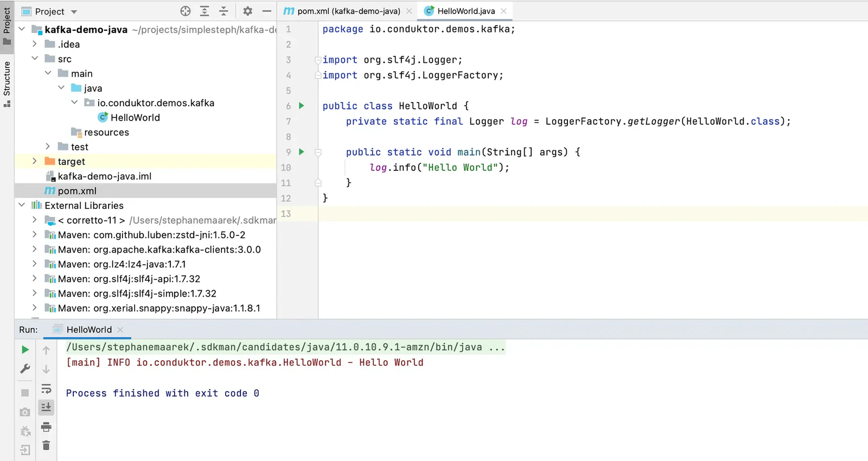This screenshot has width=868, height=461.
Task: Close the HelloWorld Run tab
Action: (x=120, y=330)
